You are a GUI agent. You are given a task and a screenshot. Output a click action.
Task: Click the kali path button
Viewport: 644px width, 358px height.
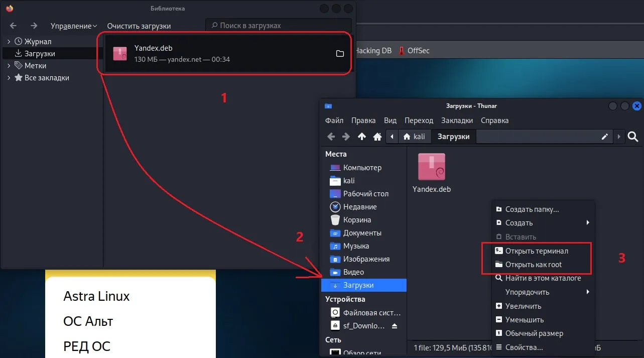(x=415, y=137)
